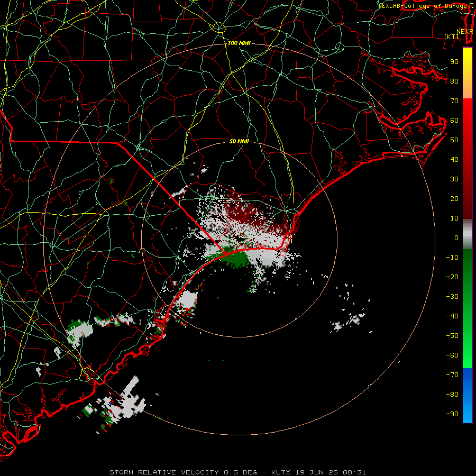Click the "60" scale value
This screenshot has width=476, height=476.
point(454,120)
